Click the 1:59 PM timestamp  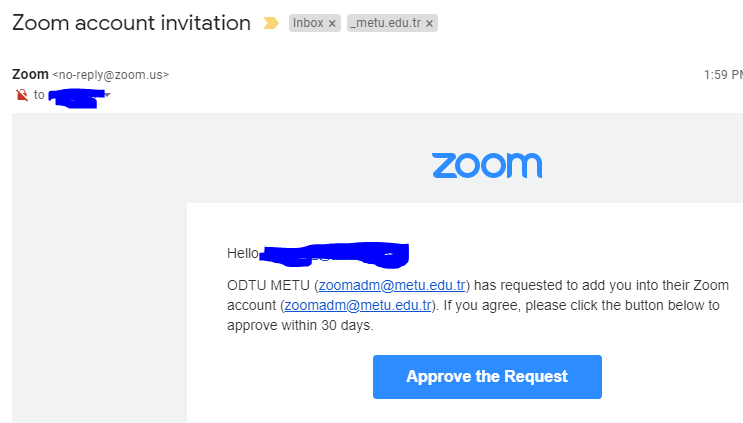coord(723,75)
